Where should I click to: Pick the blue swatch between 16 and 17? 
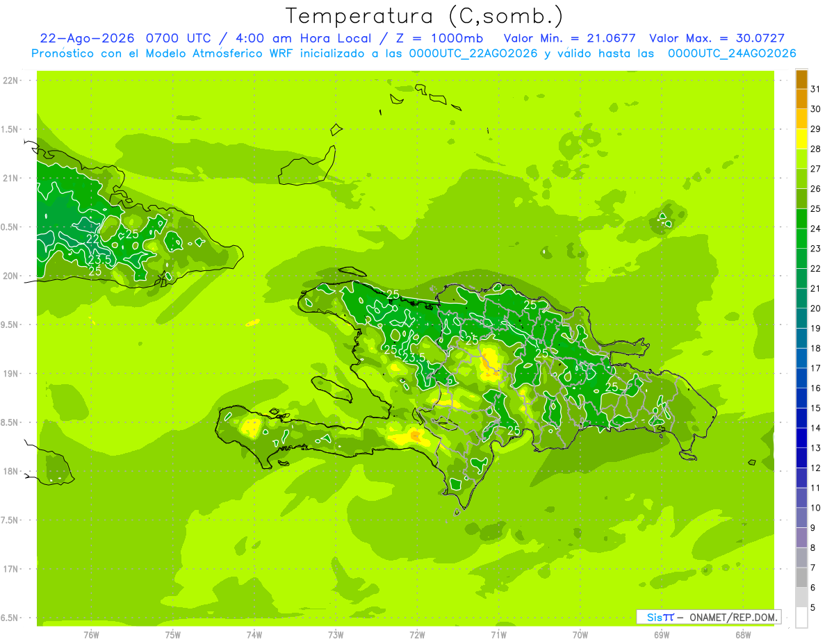(x=801, y=378)
